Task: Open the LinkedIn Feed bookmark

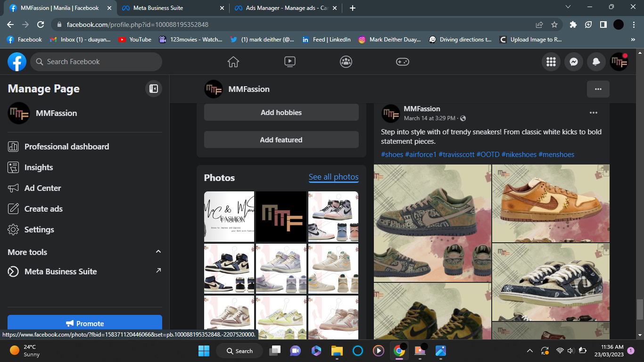Action: [326, 40]
